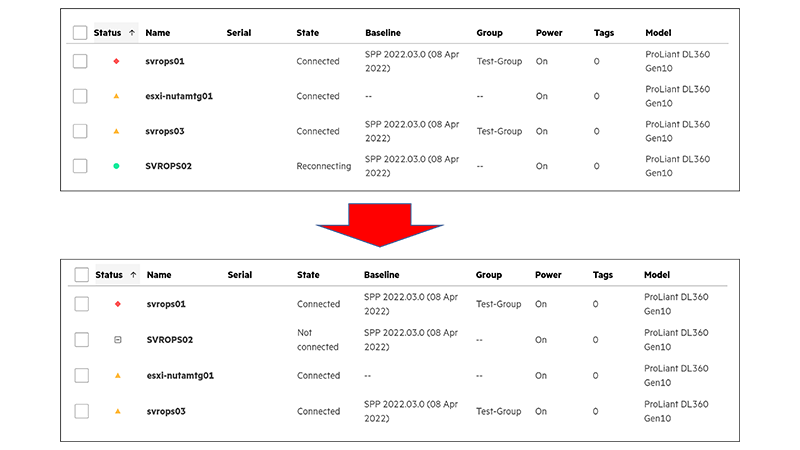Click Model column header in bottom table
This screenshot has width=800, height=450.
[657, 274]
